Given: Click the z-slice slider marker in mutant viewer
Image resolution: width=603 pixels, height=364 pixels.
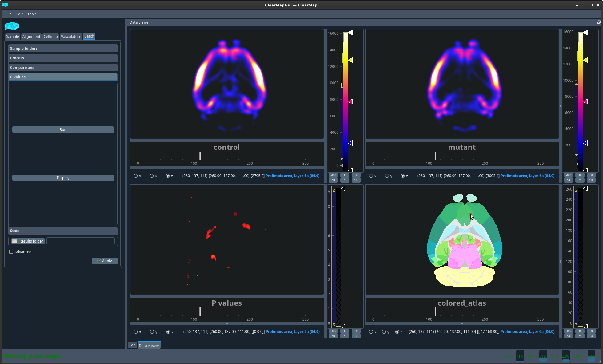Looking at the screenshot, I should pyautogui.click(x=435, y=156).
